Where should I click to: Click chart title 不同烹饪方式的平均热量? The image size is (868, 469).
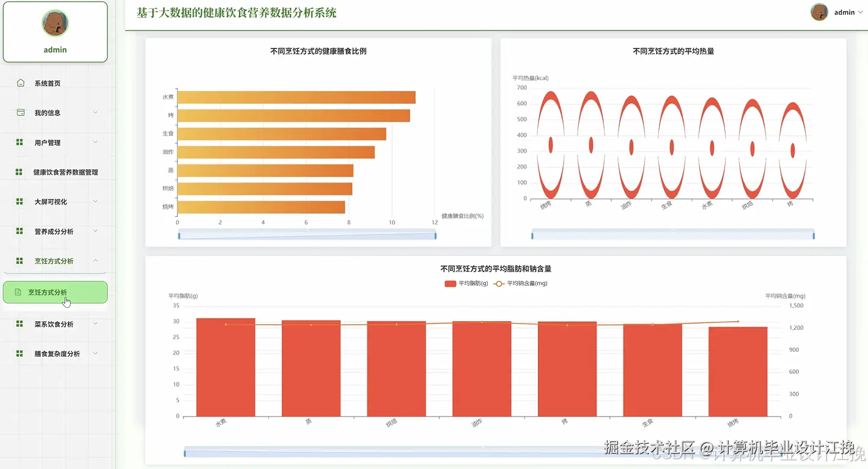coord(674,51)
